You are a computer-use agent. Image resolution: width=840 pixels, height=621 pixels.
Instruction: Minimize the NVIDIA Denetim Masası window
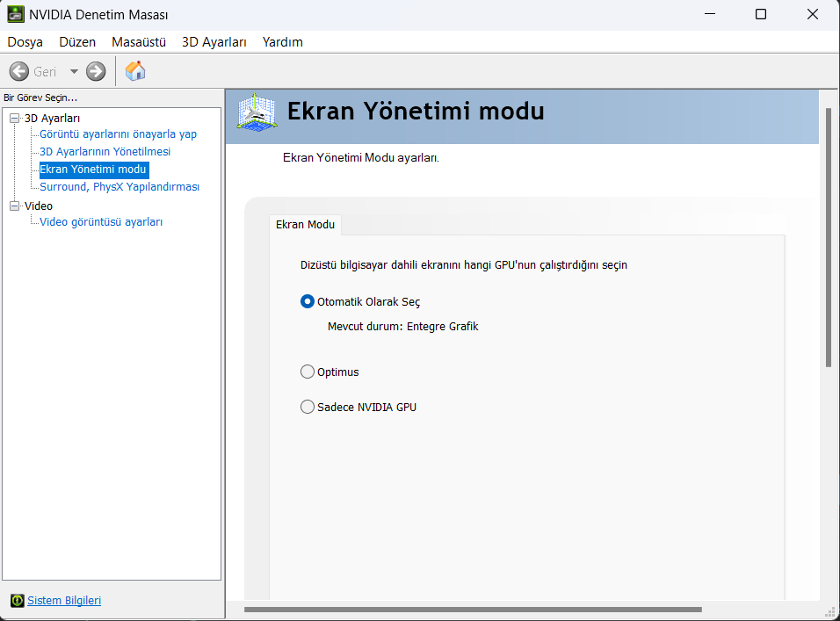tap(710, 14)
